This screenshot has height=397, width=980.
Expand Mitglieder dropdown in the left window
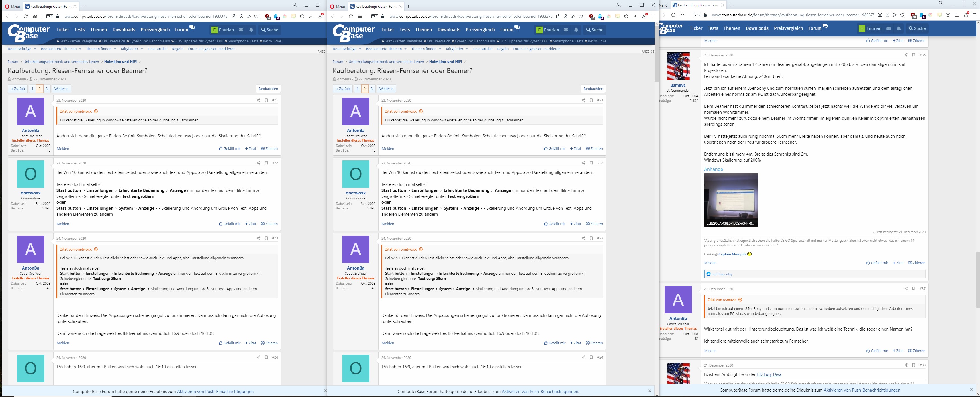[142, 49]
